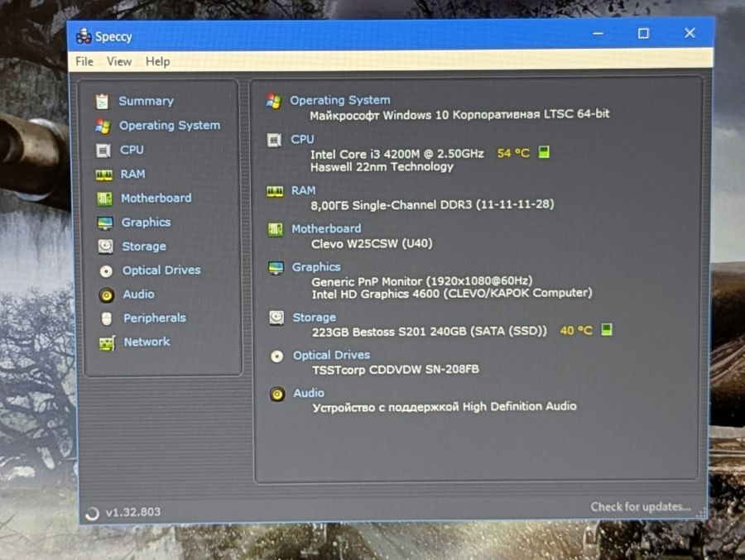Image resolution: width=745 pixels, height=560 pixels.
Task: Click the CPU heading link in summary
Action: click(302, 139)
